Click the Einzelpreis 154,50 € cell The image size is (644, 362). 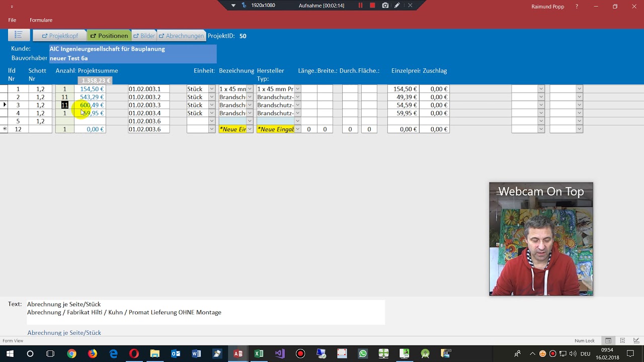pos(403,89)
